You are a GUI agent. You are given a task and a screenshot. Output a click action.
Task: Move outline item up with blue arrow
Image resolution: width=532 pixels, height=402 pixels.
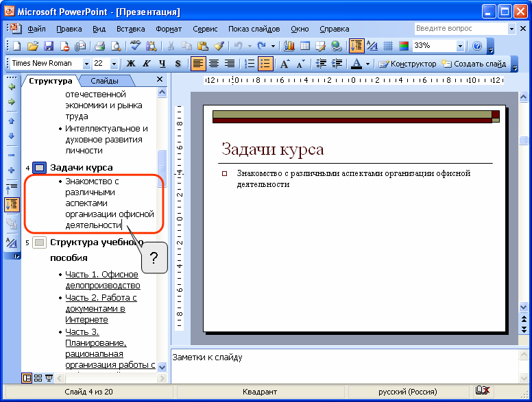click(12, 121)
